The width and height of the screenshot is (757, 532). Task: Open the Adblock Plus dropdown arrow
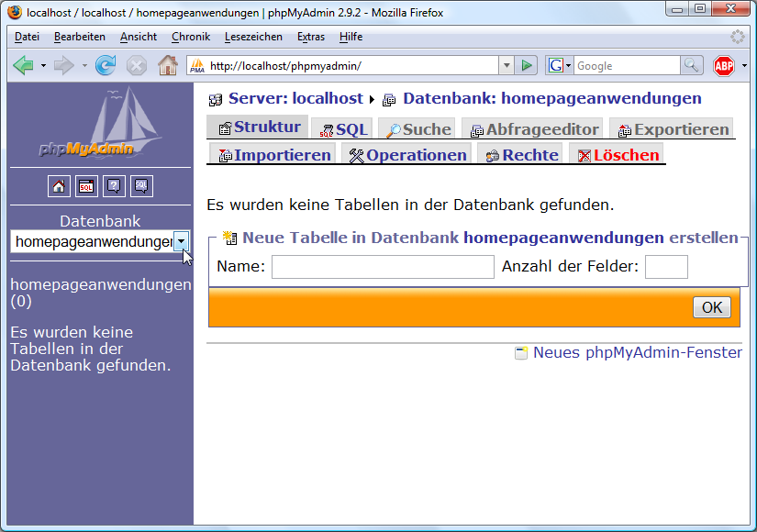[744, 66]
